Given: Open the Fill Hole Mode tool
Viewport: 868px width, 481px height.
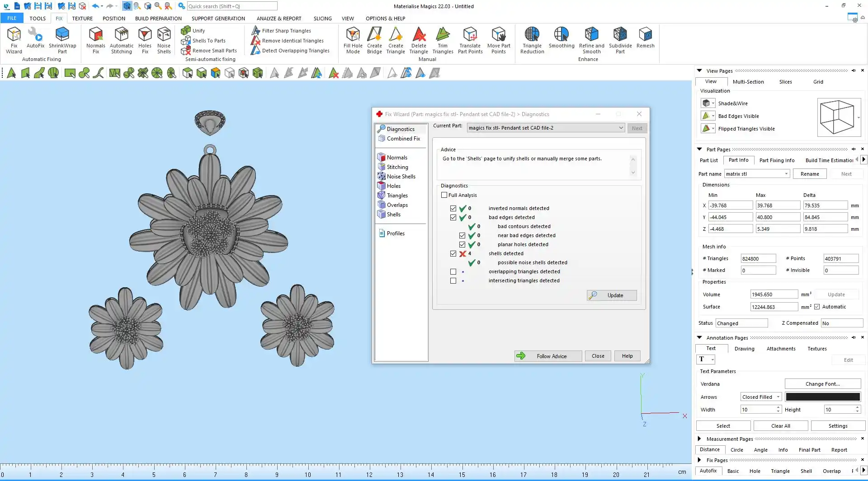Looking at the screenshot, I should tap(353, 40).
